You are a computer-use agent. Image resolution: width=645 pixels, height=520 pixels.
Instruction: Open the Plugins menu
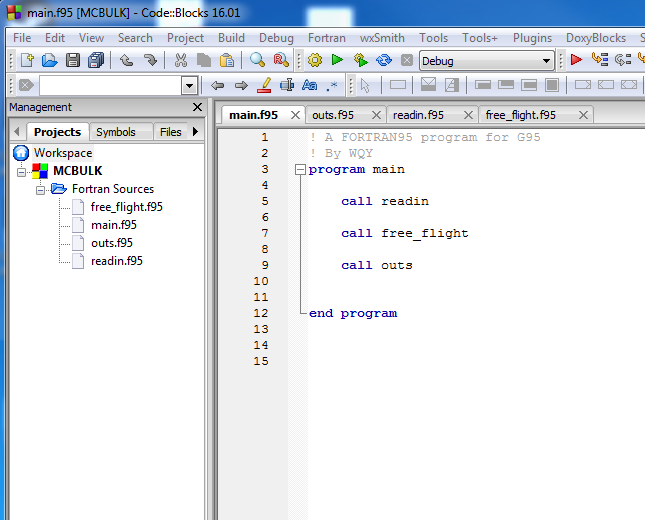532,38
